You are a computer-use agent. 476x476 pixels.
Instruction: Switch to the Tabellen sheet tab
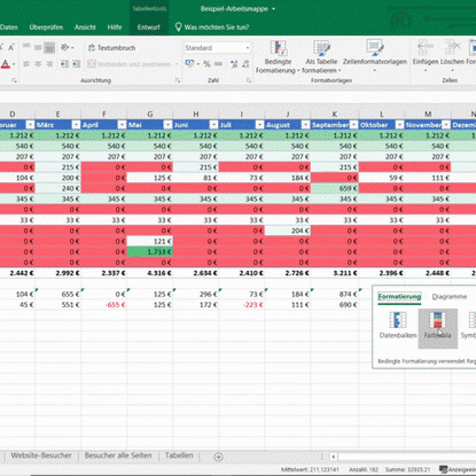179,455
